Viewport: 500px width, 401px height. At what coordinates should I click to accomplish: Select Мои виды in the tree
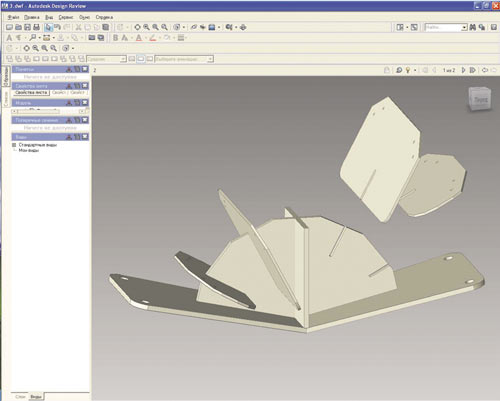pyautogui.click(x=29, y=151)
